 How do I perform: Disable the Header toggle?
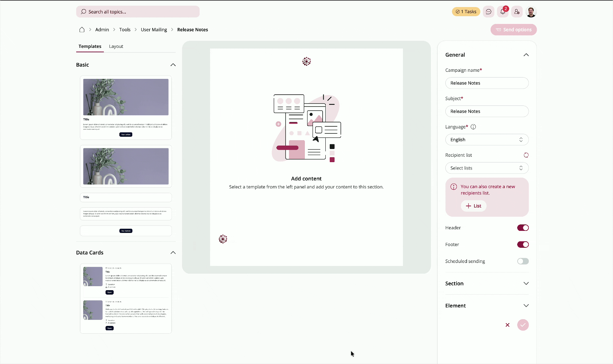pyautogui.click(x=523, y=228)
